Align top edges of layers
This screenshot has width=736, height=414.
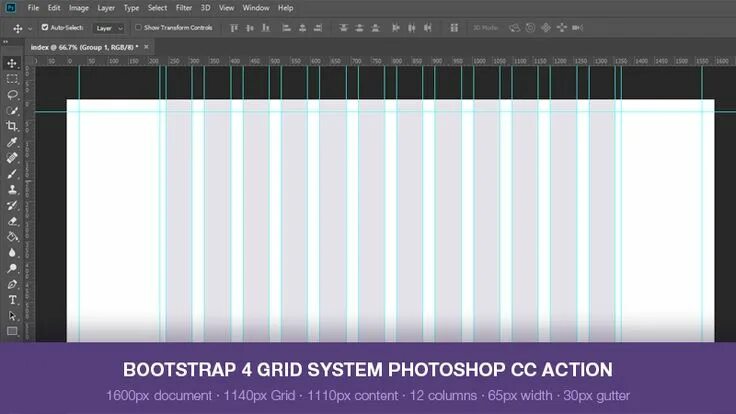pyautogui.click(x=234, y=28)
